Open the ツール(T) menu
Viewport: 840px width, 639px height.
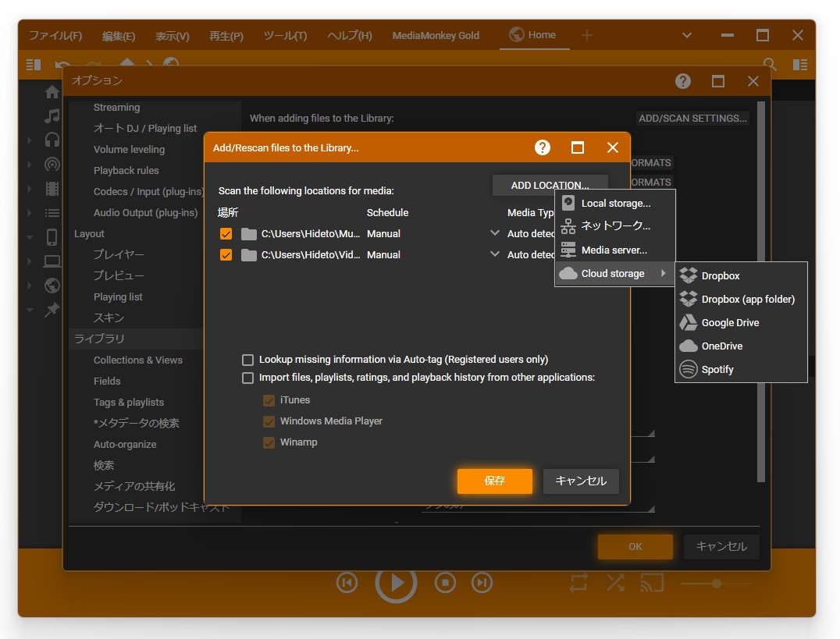pyautogui.click(x=285, y=35)
